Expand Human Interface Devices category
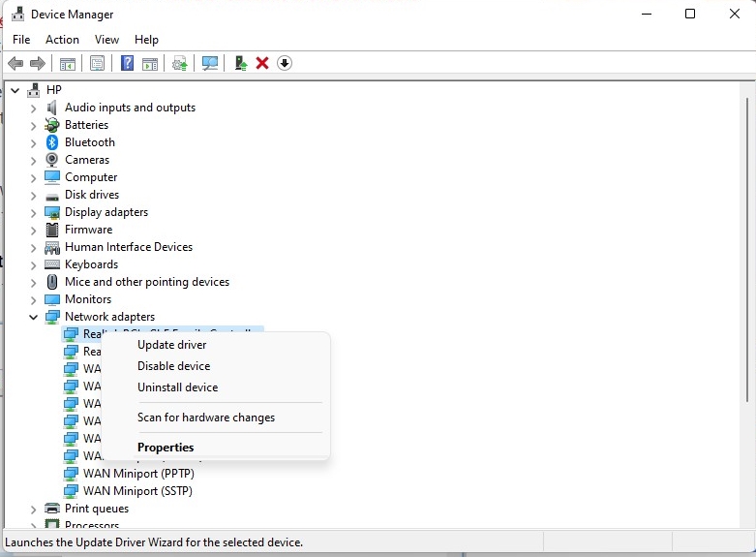Viewport: 756px width, 557px height. [33, 248]
